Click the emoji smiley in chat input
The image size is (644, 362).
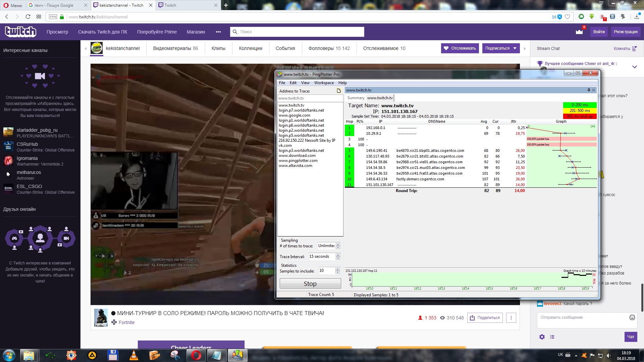coord(632,317)
